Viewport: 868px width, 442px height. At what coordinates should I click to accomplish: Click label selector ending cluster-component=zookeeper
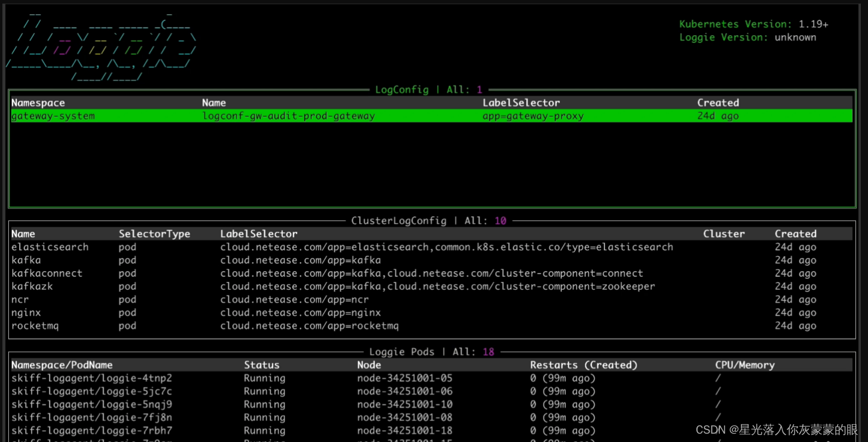(438, 287)
